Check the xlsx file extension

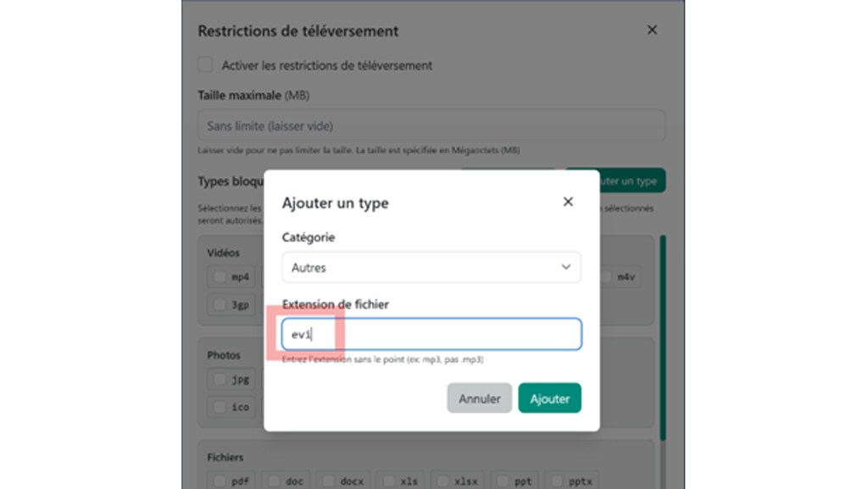[444, 481]
